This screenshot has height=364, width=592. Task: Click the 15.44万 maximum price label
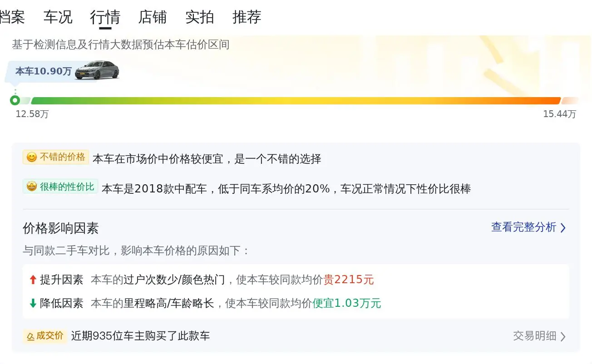point(559,114)
